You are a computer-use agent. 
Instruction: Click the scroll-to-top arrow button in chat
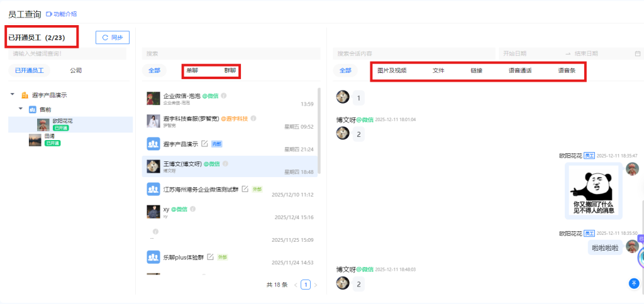tap(633, 283)
